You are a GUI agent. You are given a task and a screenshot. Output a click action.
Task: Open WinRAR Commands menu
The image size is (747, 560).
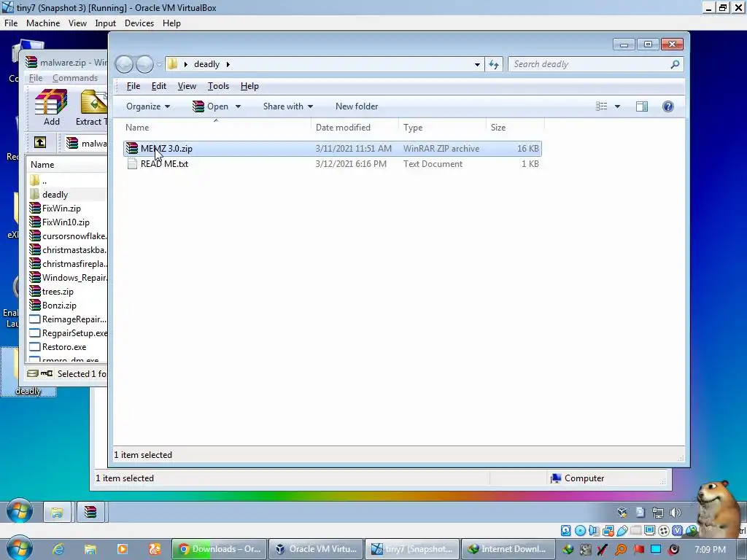tap(75, 77)
